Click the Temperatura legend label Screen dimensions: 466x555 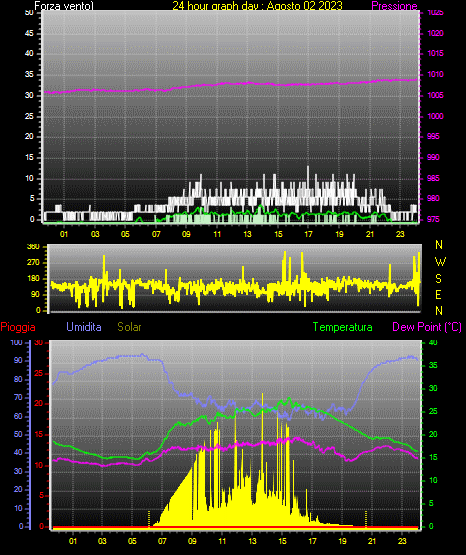click(x=343, y=327)
